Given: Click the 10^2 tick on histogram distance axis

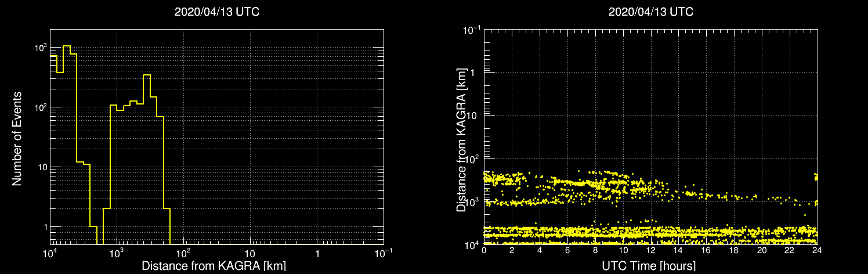Looking at the screenshot, I should (183, 253).
